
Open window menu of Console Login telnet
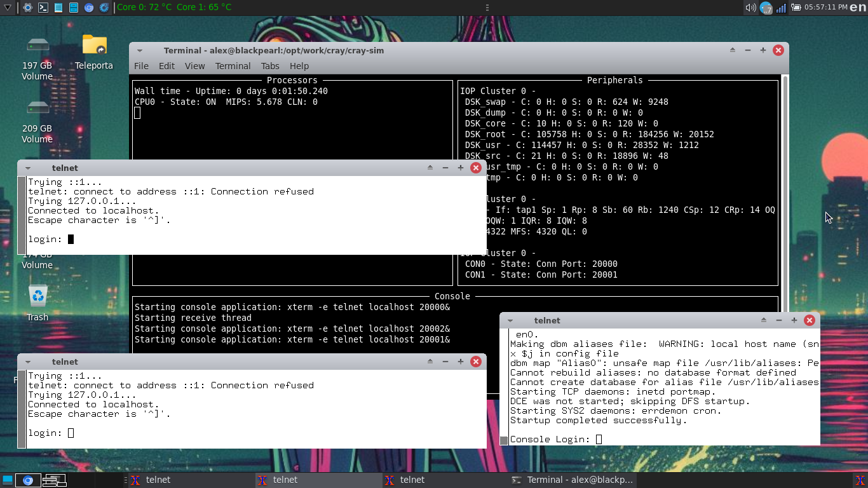pos(510,321)
